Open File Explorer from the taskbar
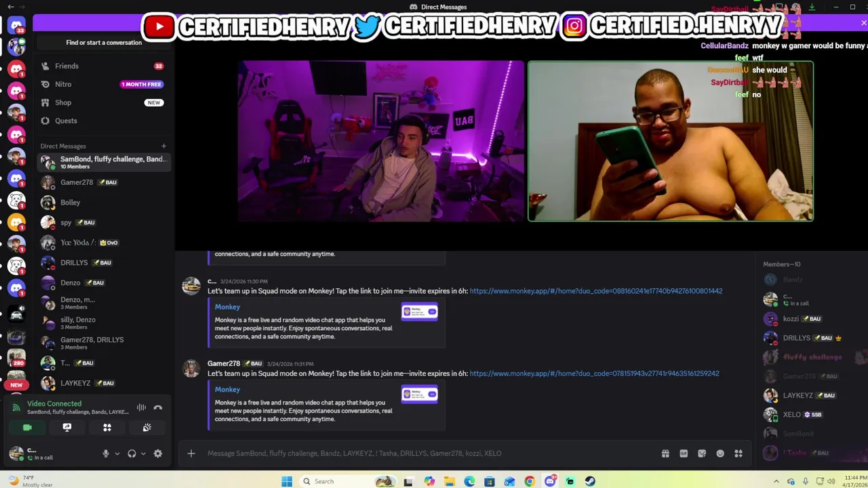 [449, 481]
